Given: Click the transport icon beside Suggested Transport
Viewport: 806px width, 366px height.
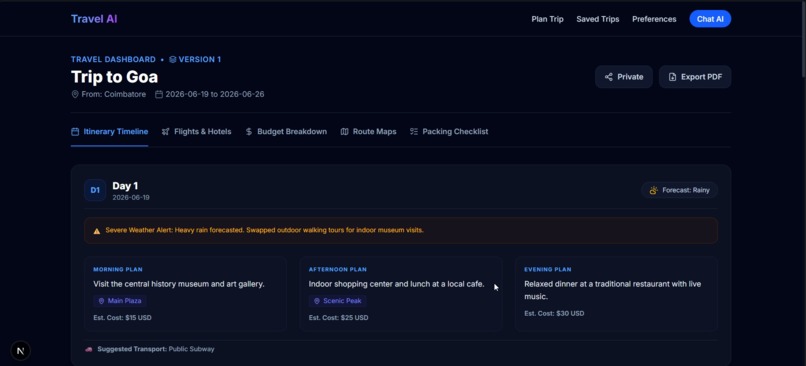Looking at the screenshot, I should 89,349.
